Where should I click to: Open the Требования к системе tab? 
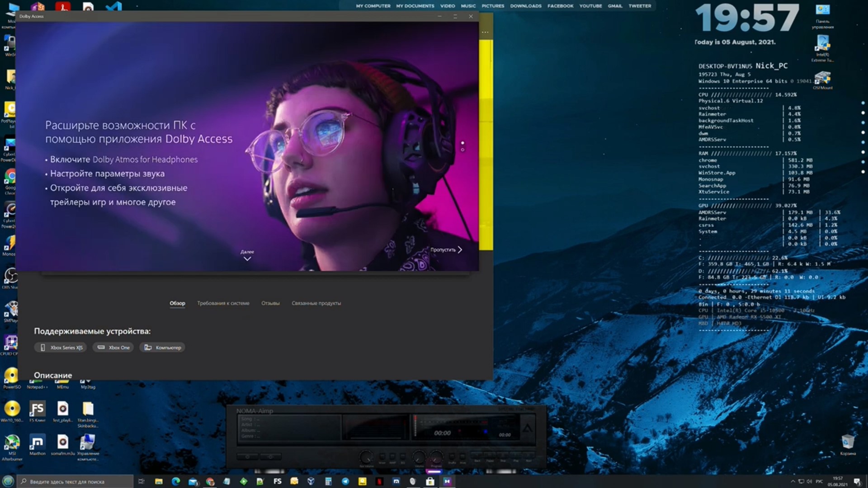[223, 303]
